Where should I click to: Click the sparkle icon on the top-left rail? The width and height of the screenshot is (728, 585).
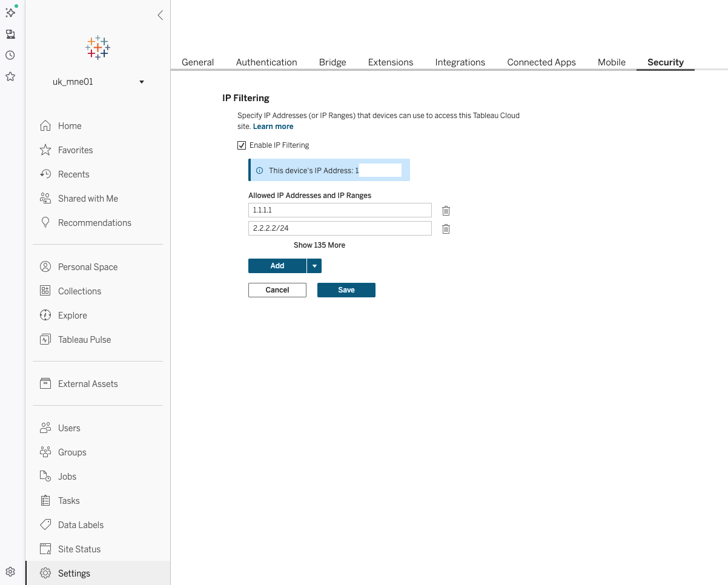coord(10,12)
